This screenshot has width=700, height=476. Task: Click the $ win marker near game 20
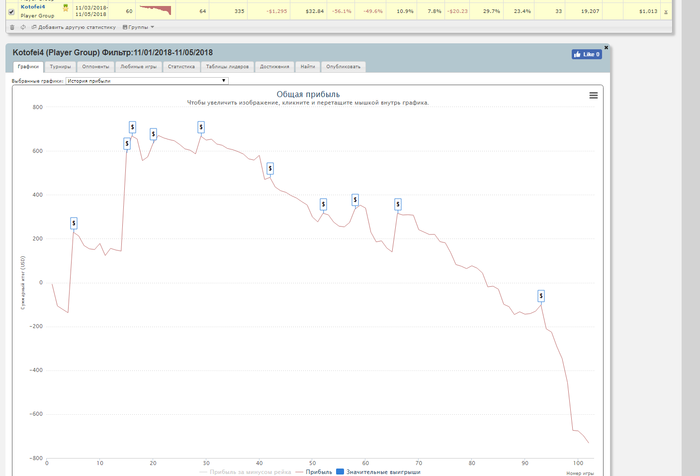coord(153,134)
